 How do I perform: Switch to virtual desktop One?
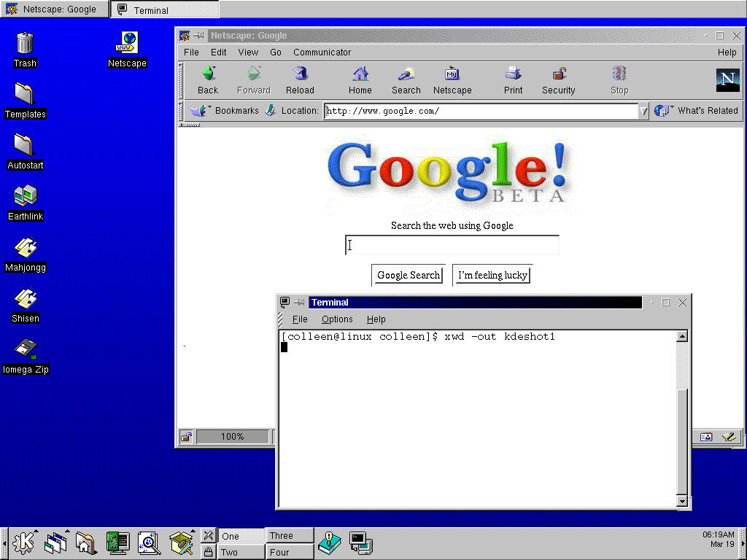click(241, 536)
